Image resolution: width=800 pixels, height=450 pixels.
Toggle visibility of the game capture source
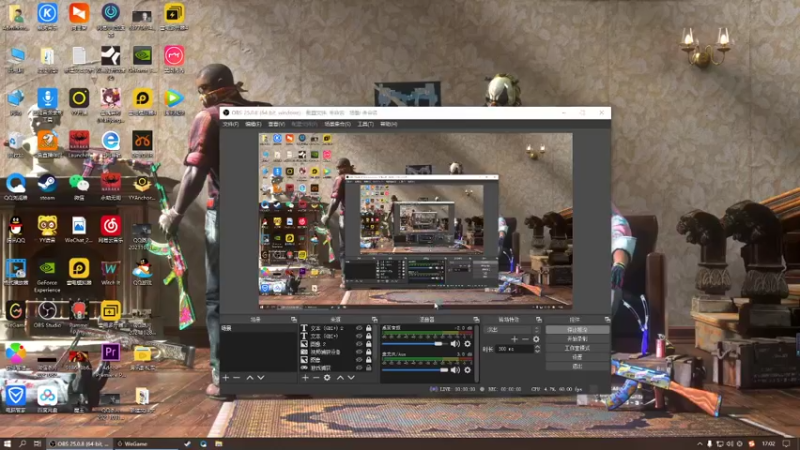[359, 368]
